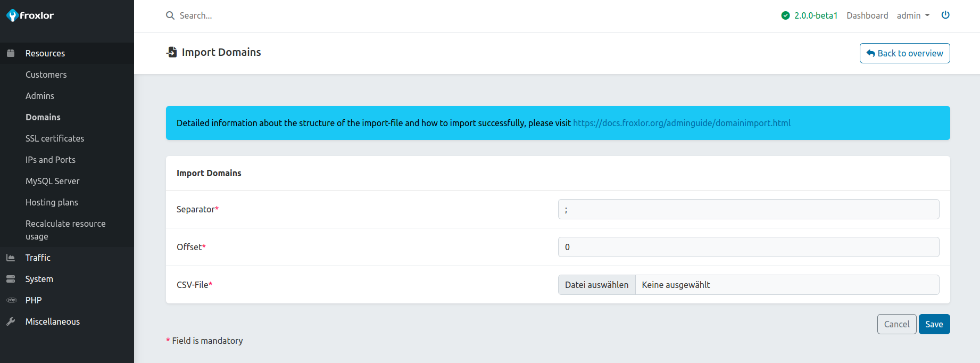This screenshot has width=980, height=363.
Task: Open the Customers menu item
Action: coord(46,75)
